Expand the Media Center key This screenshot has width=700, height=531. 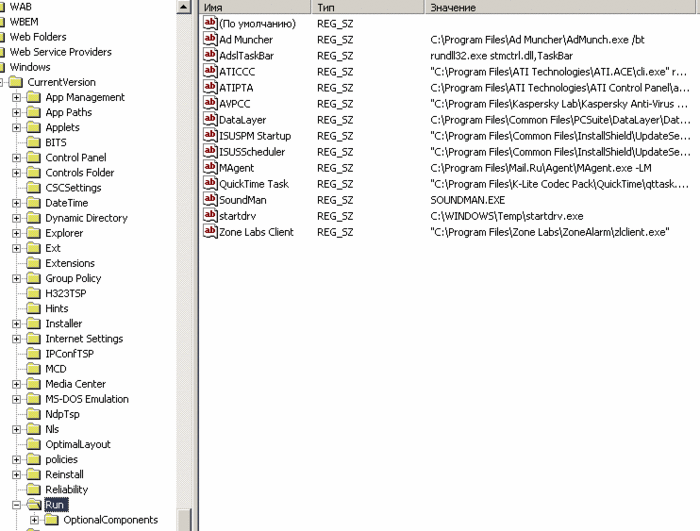coord(17,384)
